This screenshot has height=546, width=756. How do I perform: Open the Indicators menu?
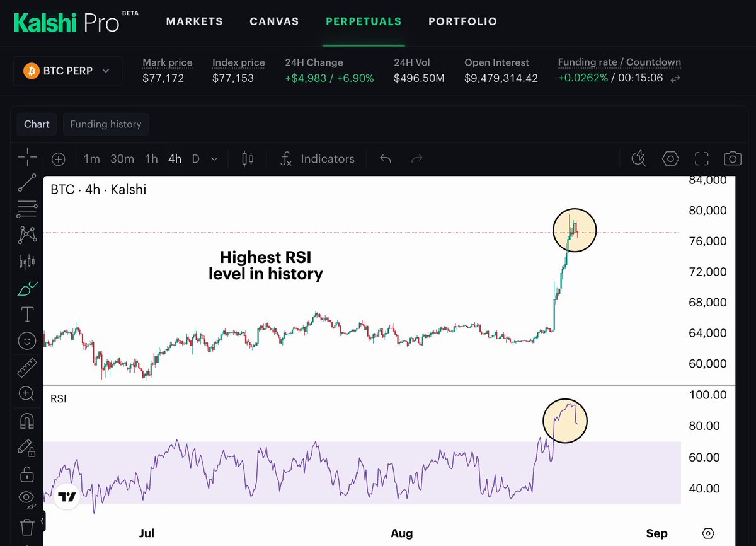click(x=318, y=159)
